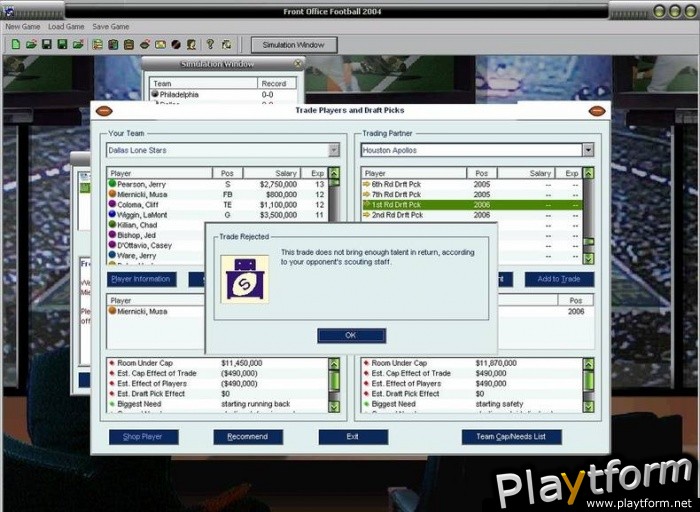This screenshot has height=512, width=700.
Task: Click the football icon in the toolbar
Action: [145, 44]
